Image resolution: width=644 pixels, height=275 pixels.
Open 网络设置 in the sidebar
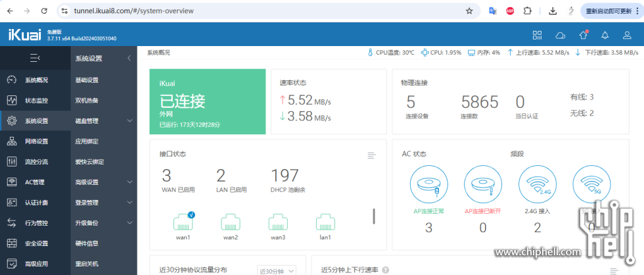point(35,141)
